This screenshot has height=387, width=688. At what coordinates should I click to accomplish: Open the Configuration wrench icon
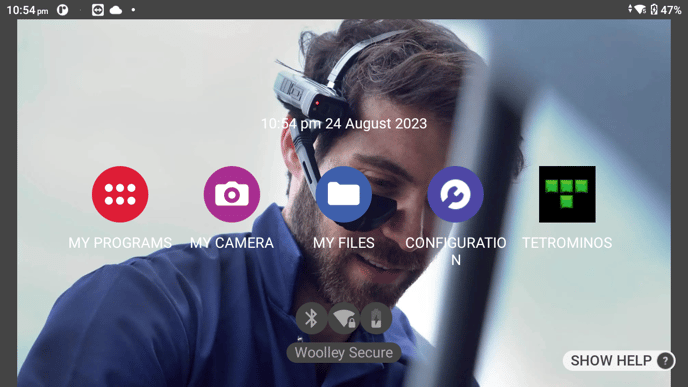click(455, 194)
